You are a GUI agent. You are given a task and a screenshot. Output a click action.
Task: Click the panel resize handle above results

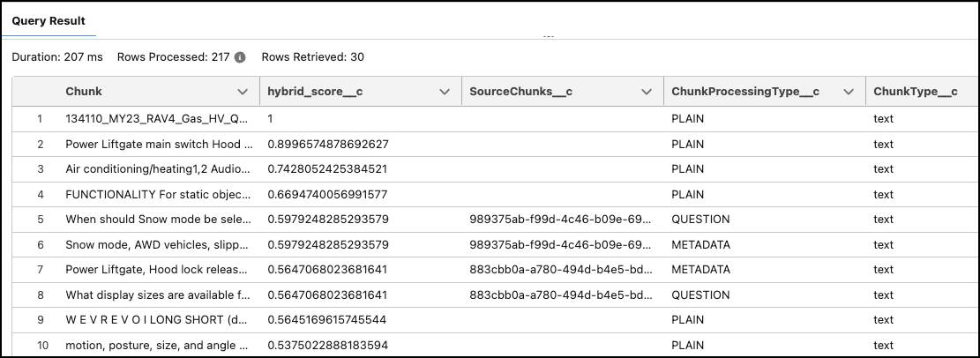pos(549,37)
